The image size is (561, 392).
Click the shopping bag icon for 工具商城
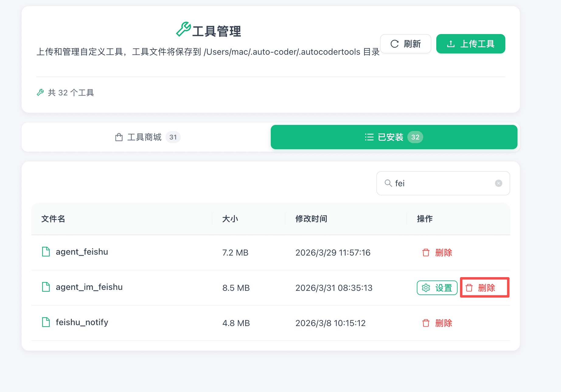pyautogui.click(x=119, y=137)
